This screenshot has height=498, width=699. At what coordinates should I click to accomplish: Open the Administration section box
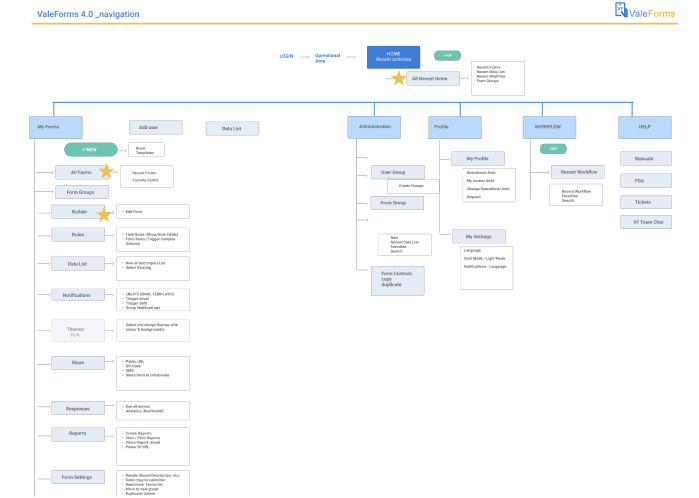[x=374, y=128]
